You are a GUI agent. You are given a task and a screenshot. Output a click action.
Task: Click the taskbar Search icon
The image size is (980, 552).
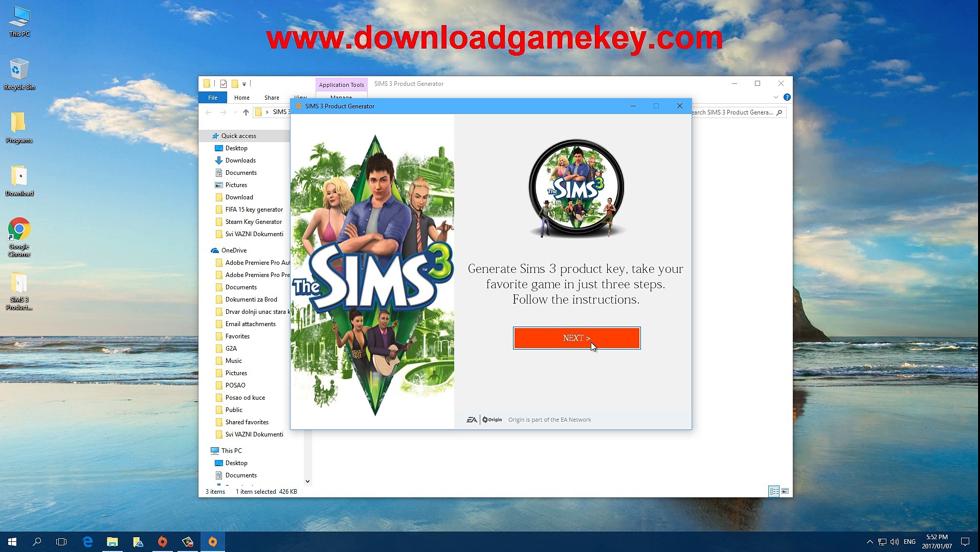[37, 542]
